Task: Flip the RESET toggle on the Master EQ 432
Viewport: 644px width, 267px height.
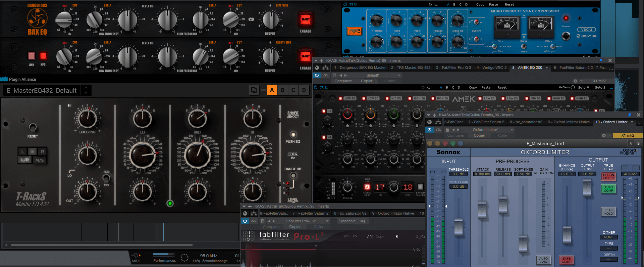Action: coord(33,127)
